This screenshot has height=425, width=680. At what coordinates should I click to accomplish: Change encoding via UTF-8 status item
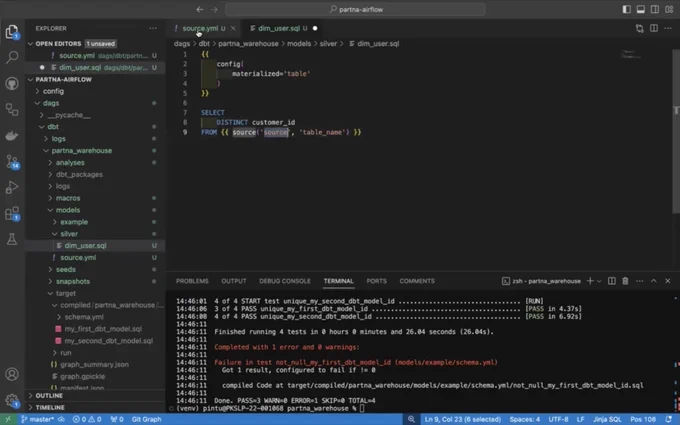(558, 419)
